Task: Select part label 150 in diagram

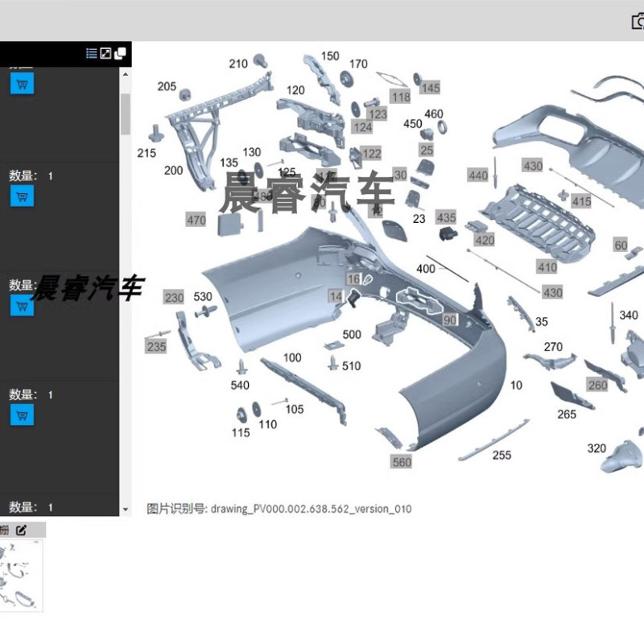Action: coord(330,56)
